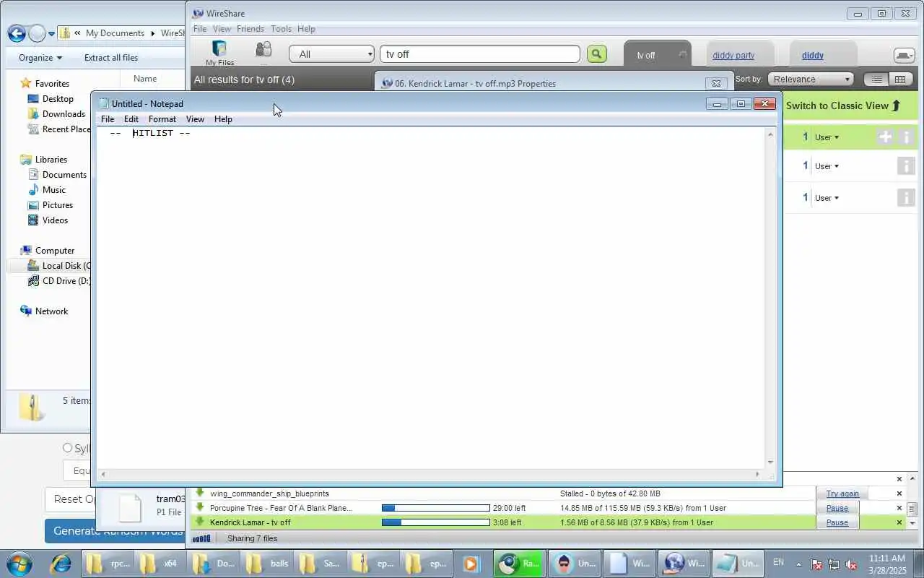Viewport: 924px width, 578px height.
Task: Pause the Porcupine Tree download
Action: [837, 508]
